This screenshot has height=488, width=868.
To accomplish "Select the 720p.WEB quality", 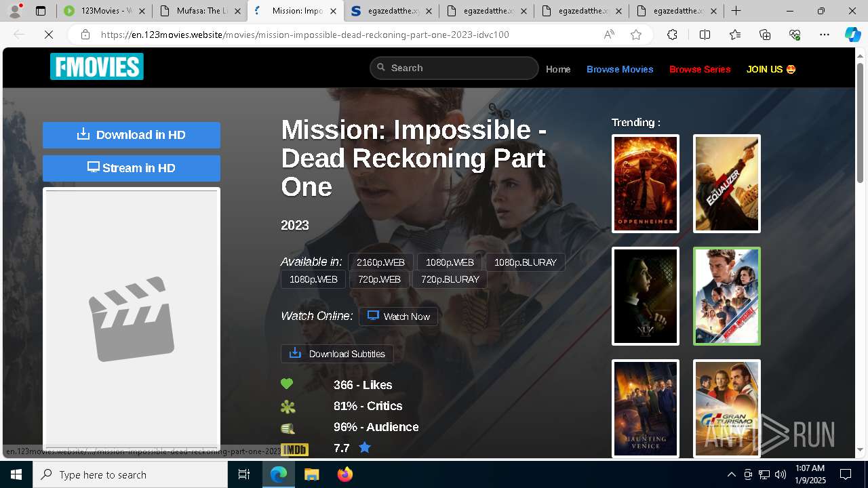I will coord(379,279).
